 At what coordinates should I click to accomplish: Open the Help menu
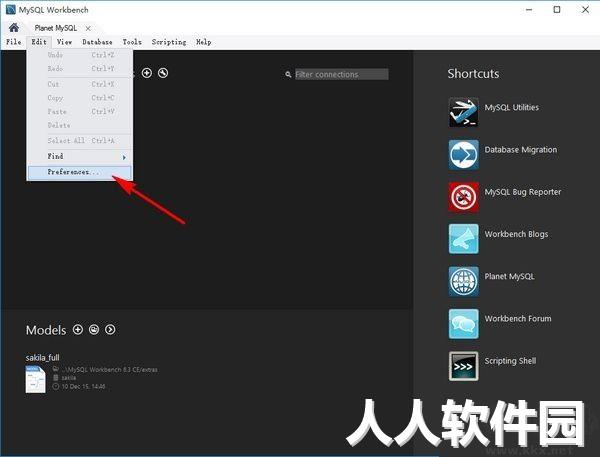tap(204, 42)
